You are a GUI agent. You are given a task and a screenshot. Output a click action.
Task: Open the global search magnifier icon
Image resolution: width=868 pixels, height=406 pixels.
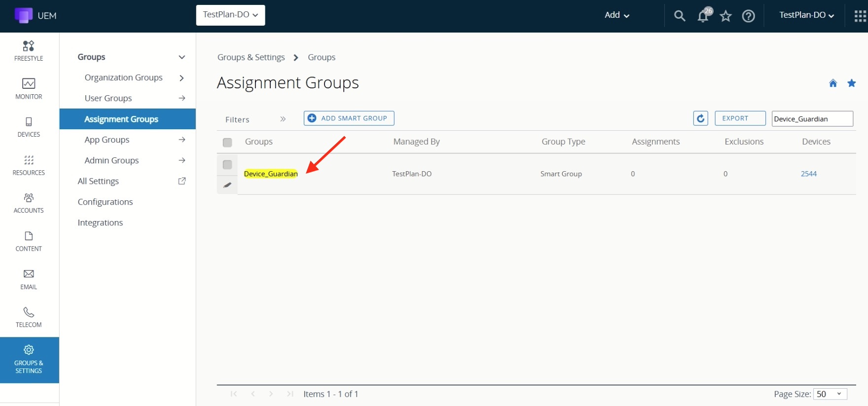click(x=680, y=16)
